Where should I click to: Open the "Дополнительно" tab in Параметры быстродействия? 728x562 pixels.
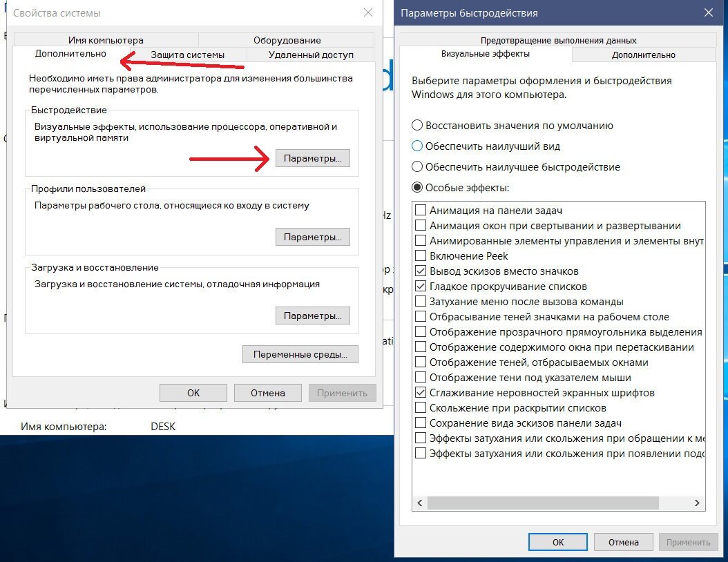644,55
